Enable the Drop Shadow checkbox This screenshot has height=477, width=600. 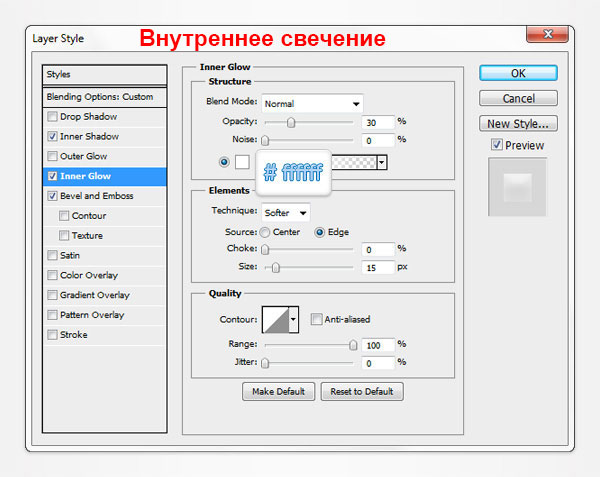(x=52, y=116)
